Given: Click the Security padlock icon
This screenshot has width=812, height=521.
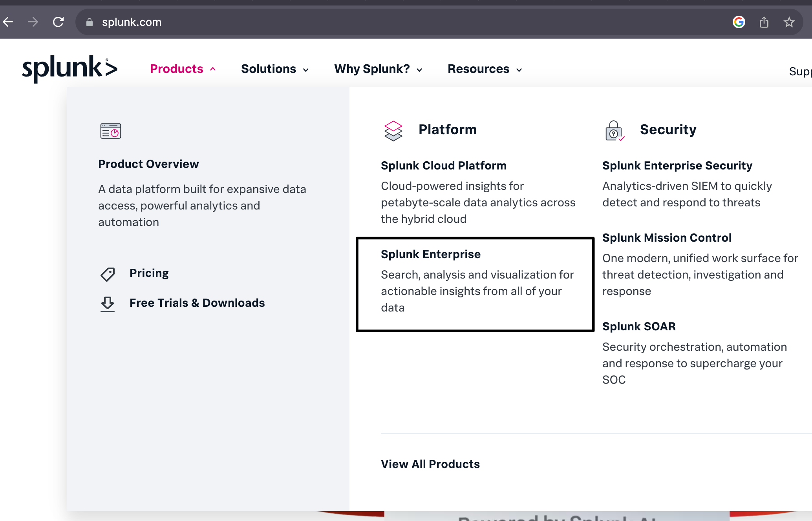Looking at the screenshot, I should [x=614, y=131].
